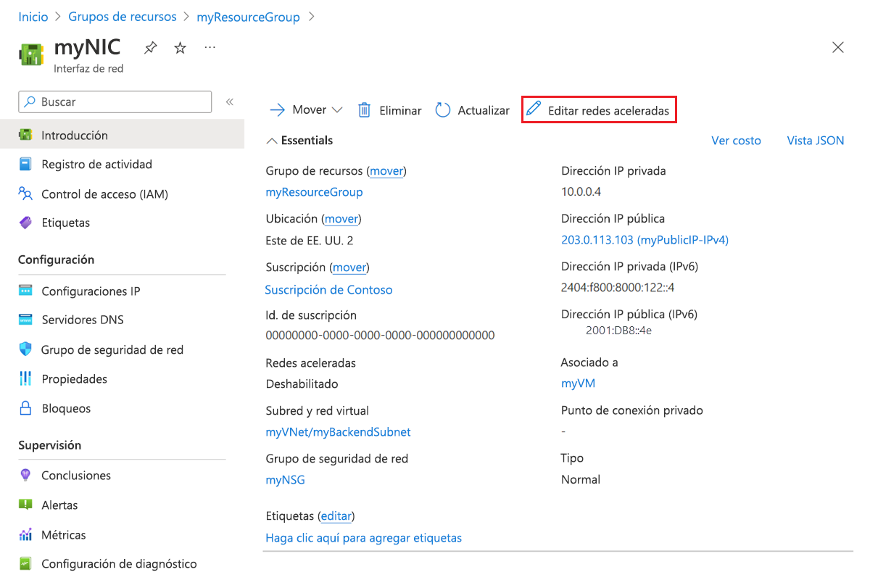The width and height of the screenshot is (870, 588).
Task: Click the Buscar search field
Action: click(x=116, y=102)
